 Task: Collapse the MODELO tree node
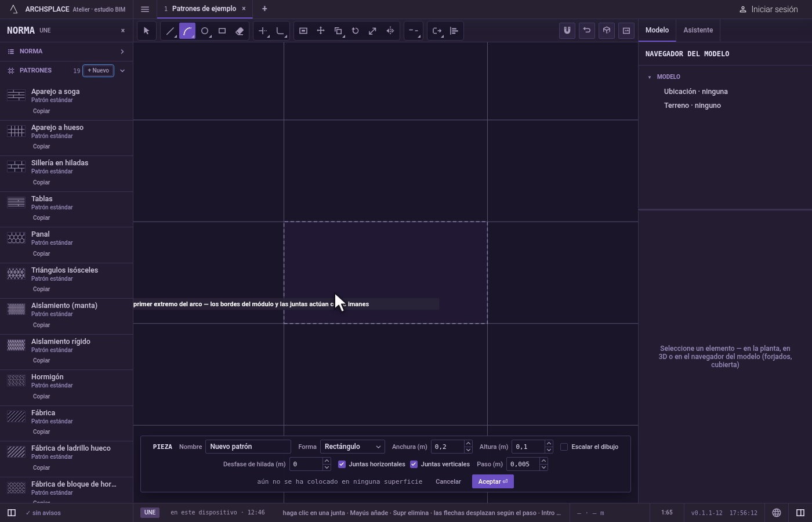[x=650, y=77]
